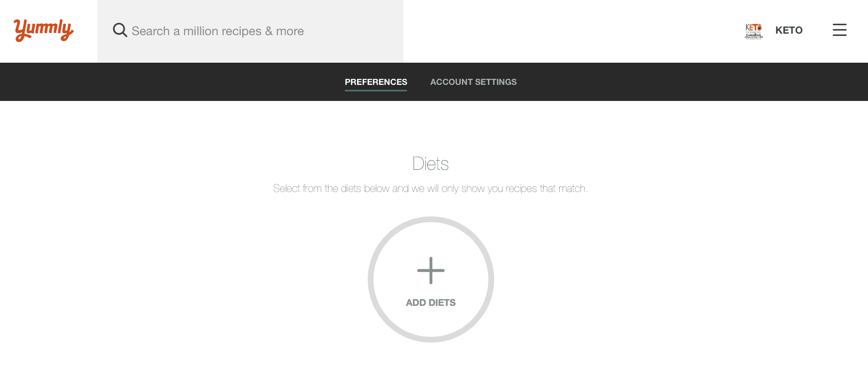Screen dimensions: 868x390
Task: Click the ADD DIETS label
Action: 431,302
